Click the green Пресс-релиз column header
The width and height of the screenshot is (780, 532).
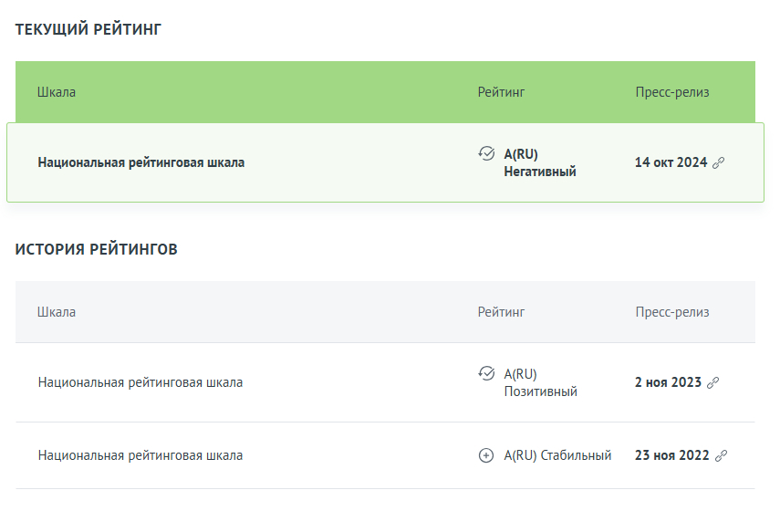tap(672, 92)
